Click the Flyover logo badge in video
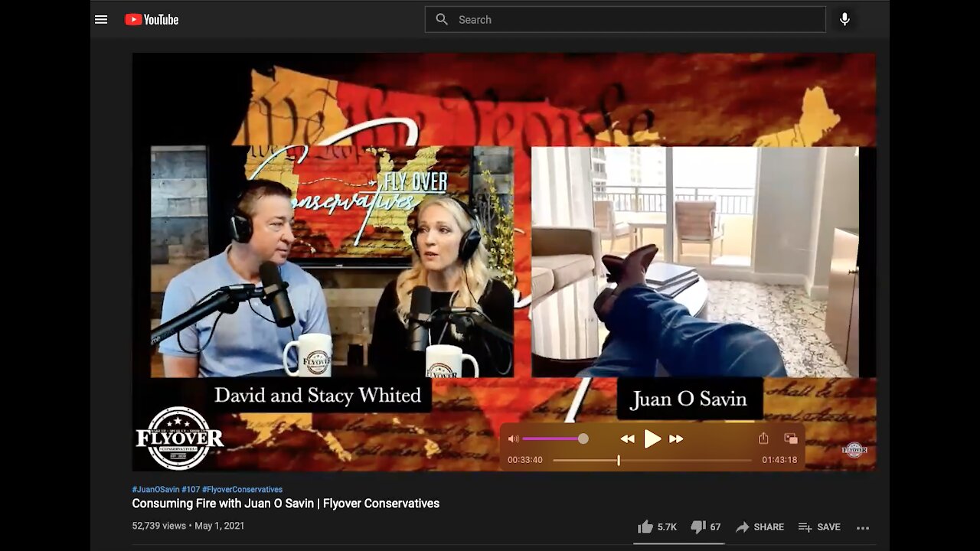This screenshot has height=551, width=980. click(179, 438)
